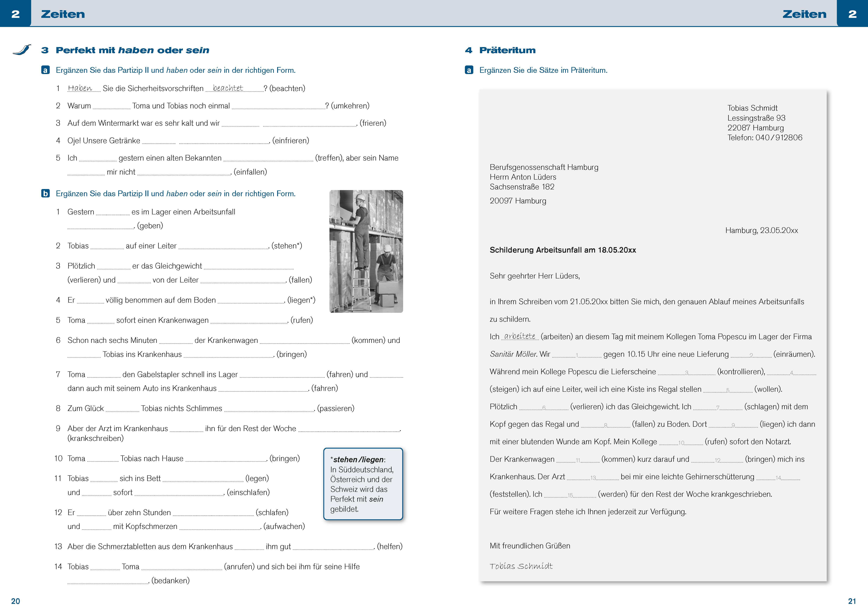The image size is (868, 614).
Task: Click the participle blank before '(frieren)'
Action: pyautogui.click(x=310, y=124)
